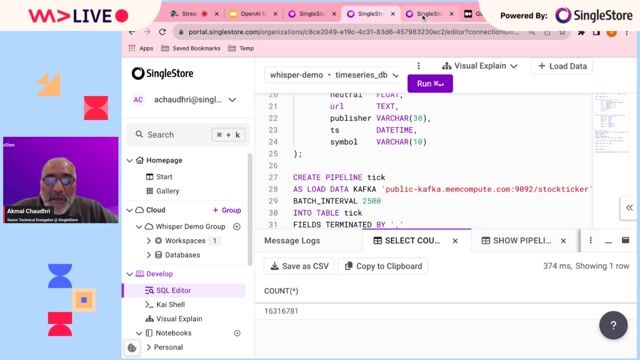Image resolution: width=640 pixels, height=360 pixels.
Task: Expand the Personal folder
Action: (x=149, y=347)
